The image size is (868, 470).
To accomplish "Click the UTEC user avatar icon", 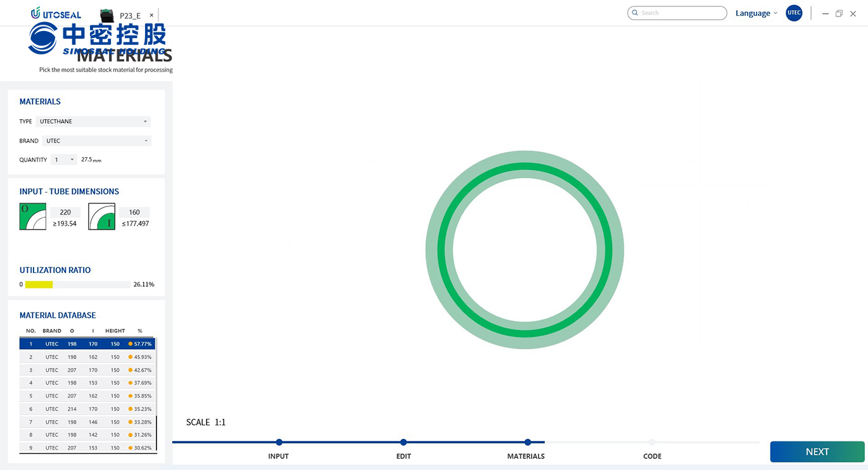I will [x=794, y=13].
